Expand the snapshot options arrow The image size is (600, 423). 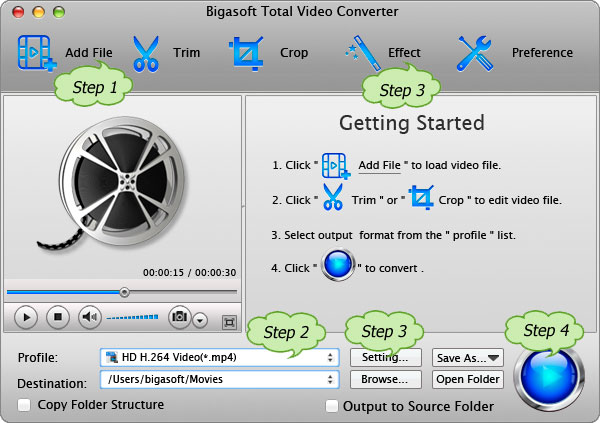point(200,320)
